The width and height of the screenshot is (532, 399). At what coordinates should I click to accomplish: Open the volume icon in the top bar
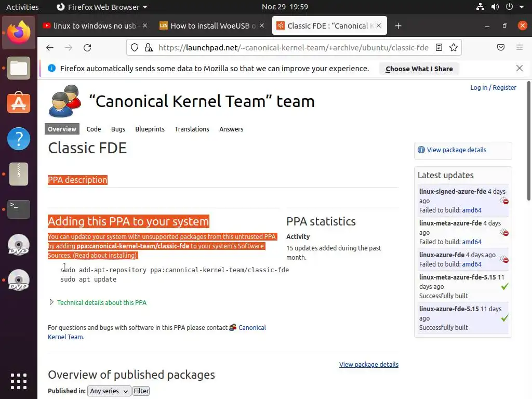coord(495,7)
